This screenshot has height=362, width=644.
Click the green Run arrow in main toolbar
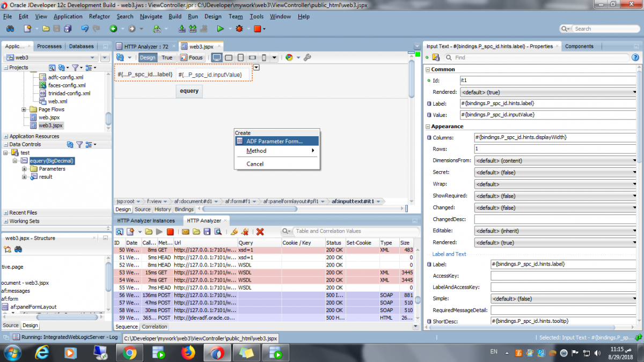(220, 28)
